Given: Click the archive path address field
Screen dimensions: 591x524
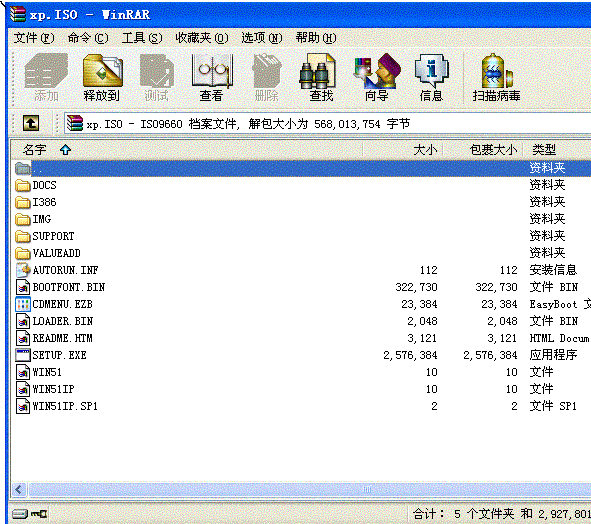Looking at the screenshot, I should pyautogui.click(x=327, y=123).
